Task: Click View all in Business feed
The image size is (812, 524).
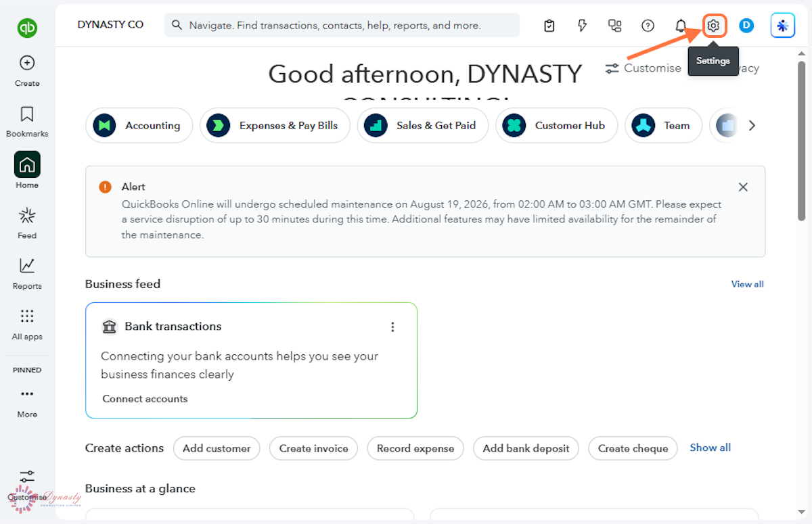Action: pyautogui.click(x=747, y=284)
